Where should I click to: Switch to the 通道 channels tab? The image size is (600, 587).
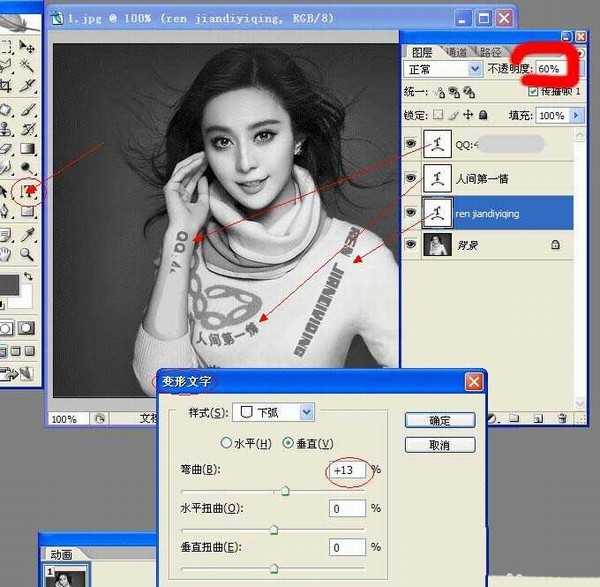[x=456, y=51]
